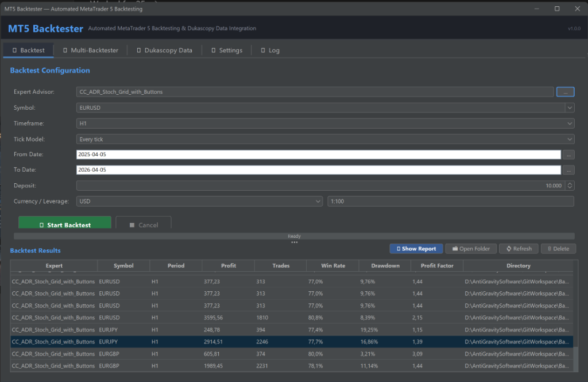Cancel the running backtest
588x382 pixels.
pos(144,225)
